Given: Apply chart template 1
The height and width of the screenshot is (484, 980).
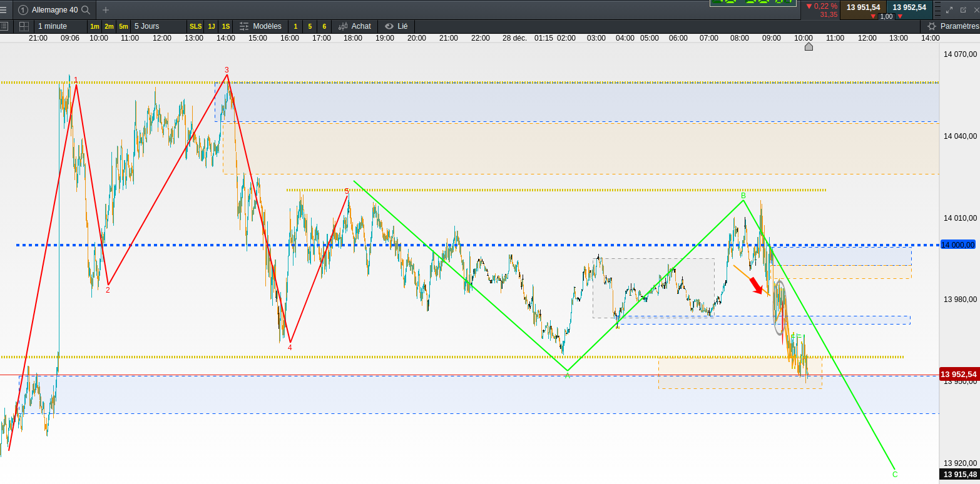Looking at the screenshot, I should (x=295, y=26).
